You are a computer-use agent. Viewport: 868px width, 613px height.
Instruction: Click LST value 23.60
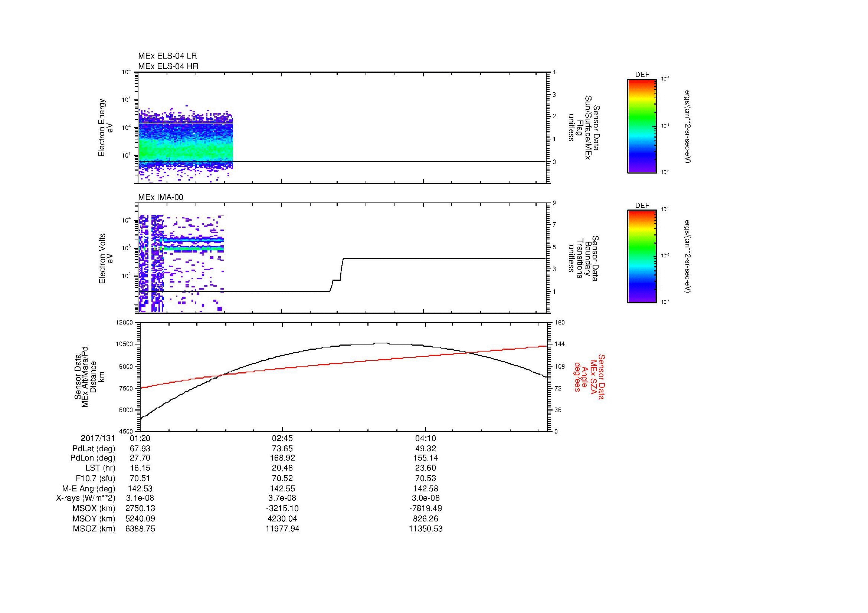point(426,468)
